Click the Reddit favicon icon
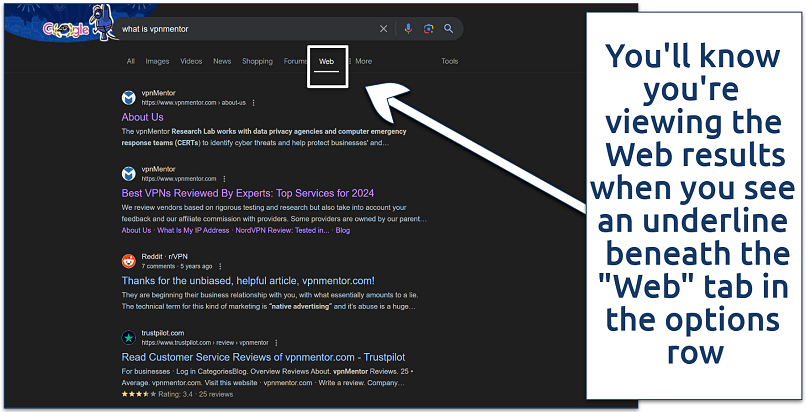The width and height of the screenshot is (806, 412). click(x=129, y=261)
